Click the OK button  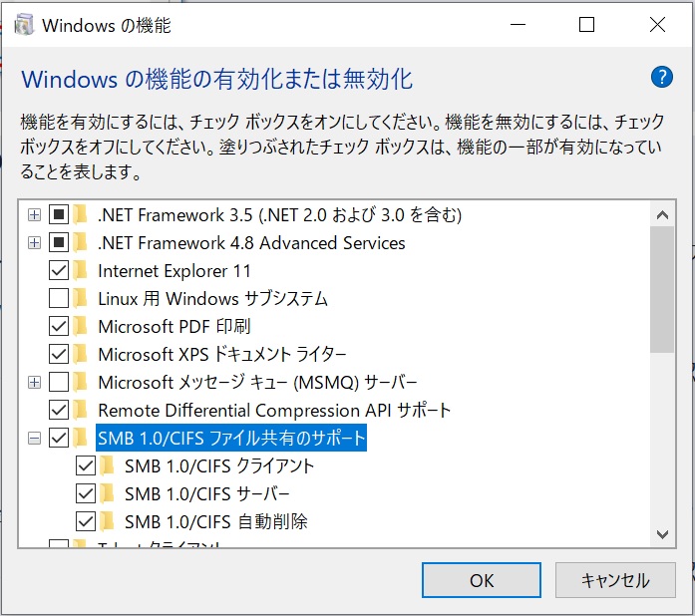pos(482,580)
